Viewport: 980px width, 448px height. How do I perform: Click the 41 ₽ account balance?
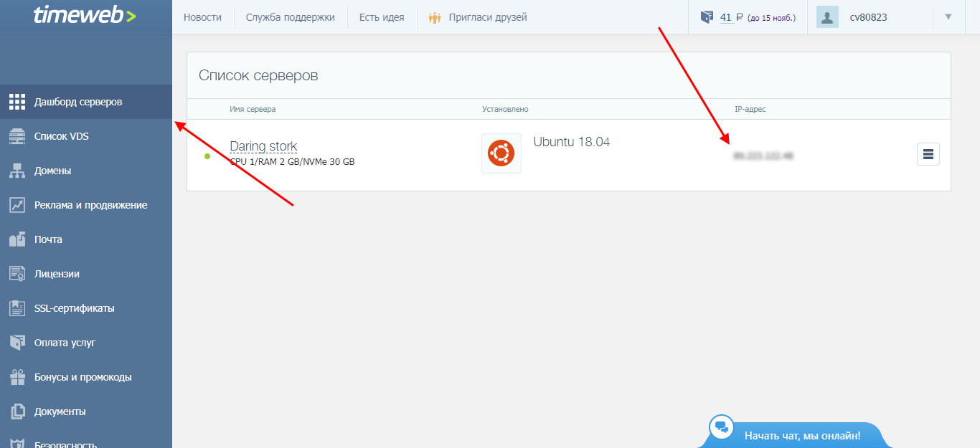pyautogui.click(x=726, y=17)
